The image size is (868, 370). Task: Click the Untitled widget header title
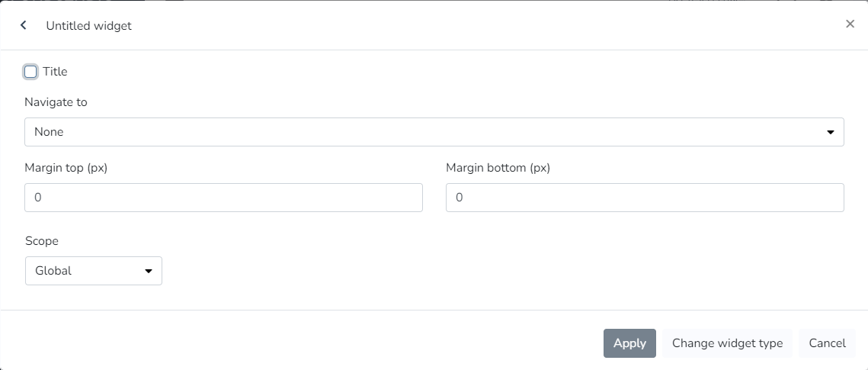pyautogui.click(x=88, y=26)
